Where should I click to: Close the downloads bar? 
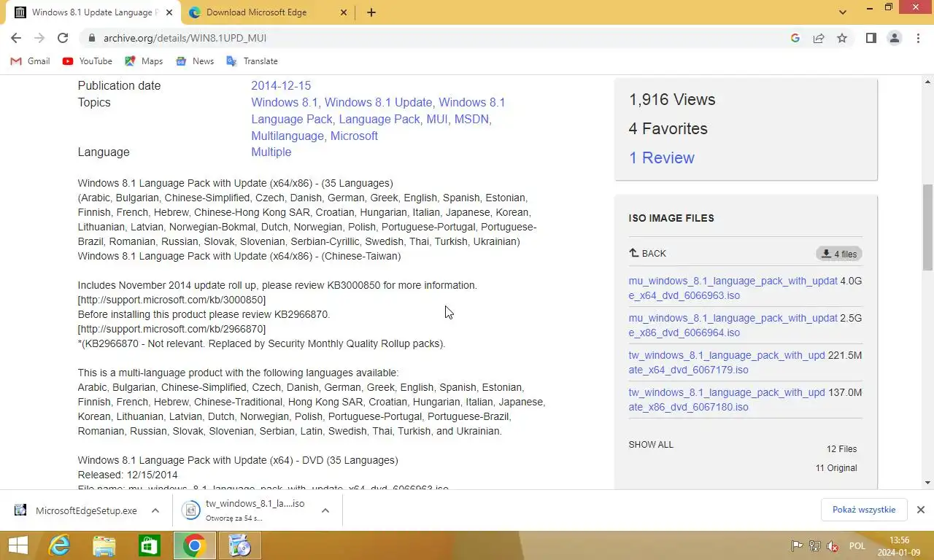click(x=921, y=510)
